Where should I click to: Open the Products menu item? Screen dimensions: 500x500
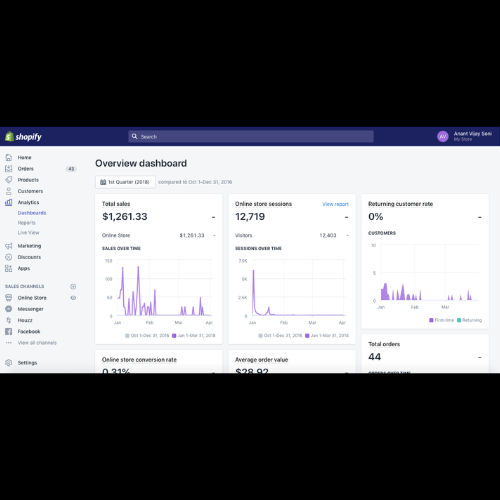[28, 180]
